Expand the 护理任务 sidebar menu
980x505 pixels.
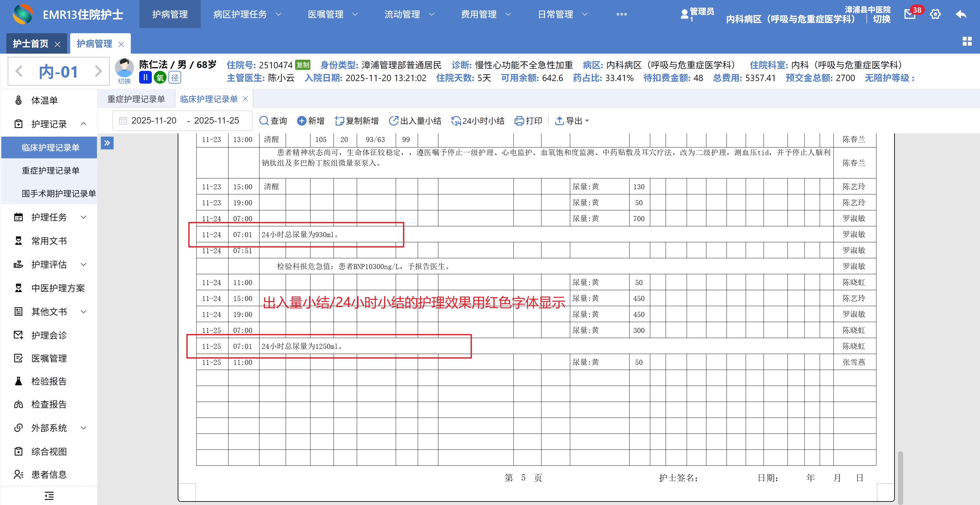(49, 217)
